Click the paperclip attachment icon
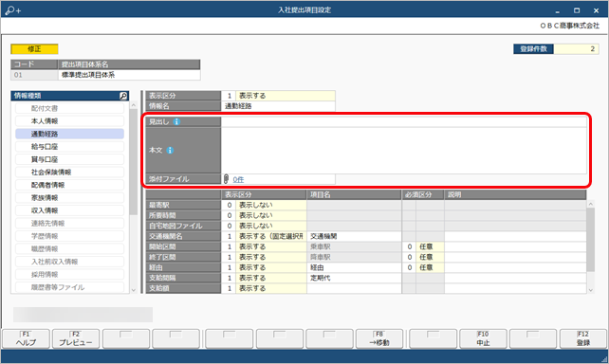This screenshot has width=609, height=364. point(226,179)
